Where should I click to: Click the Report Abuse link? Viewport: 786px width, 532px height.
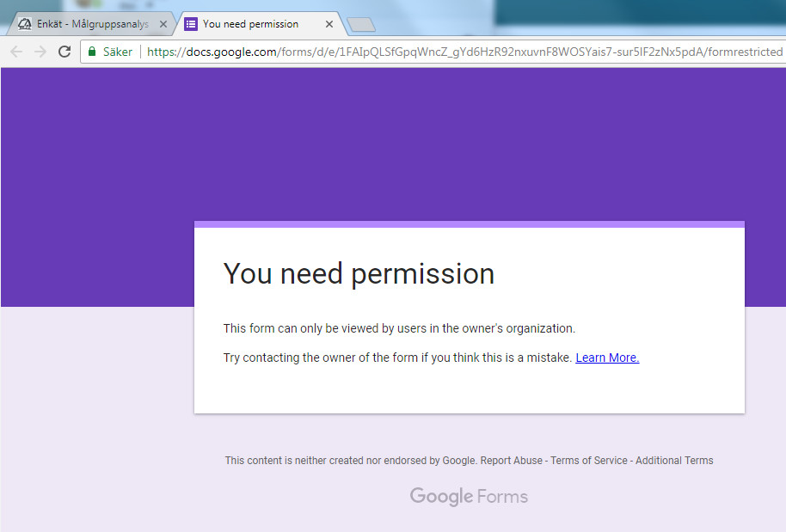pos(512,461)
